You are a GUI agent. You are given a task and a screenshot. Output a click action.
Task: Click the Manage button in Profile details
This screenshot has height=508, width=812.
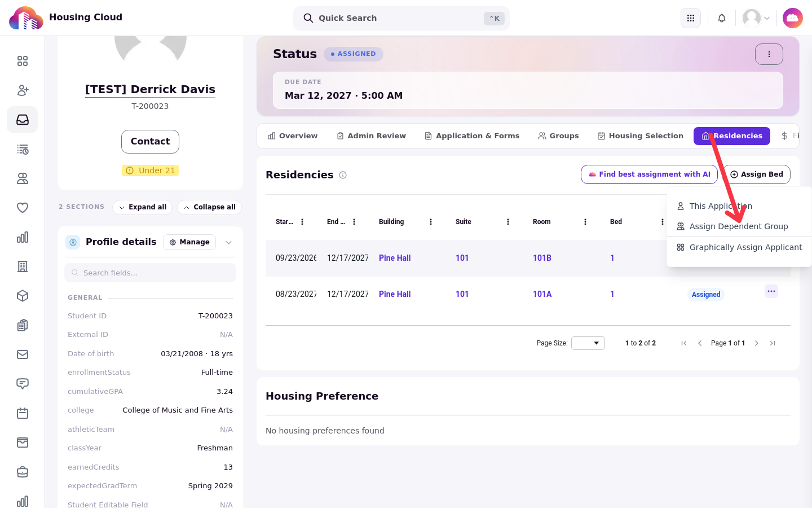tap(189, 242)
